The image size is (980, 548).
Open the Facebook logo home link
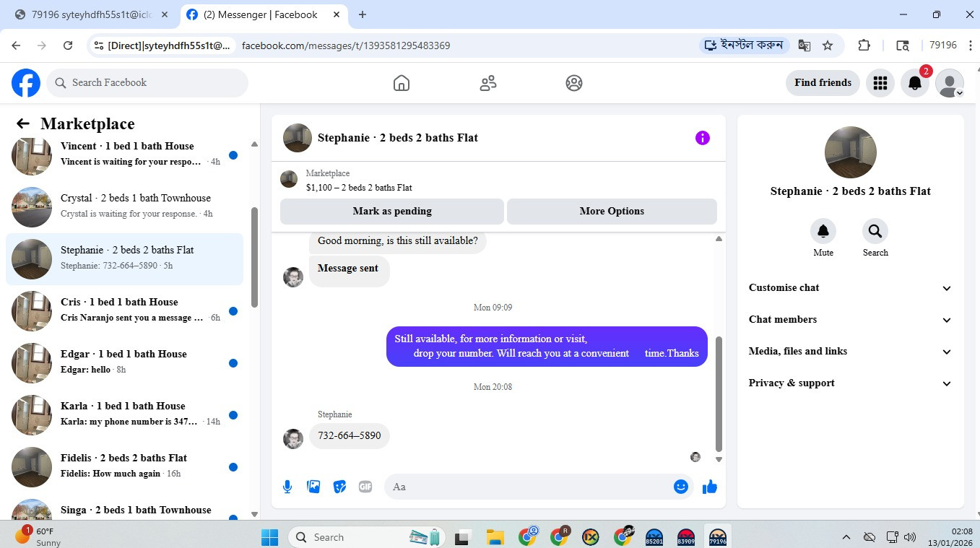pos(26,83)
